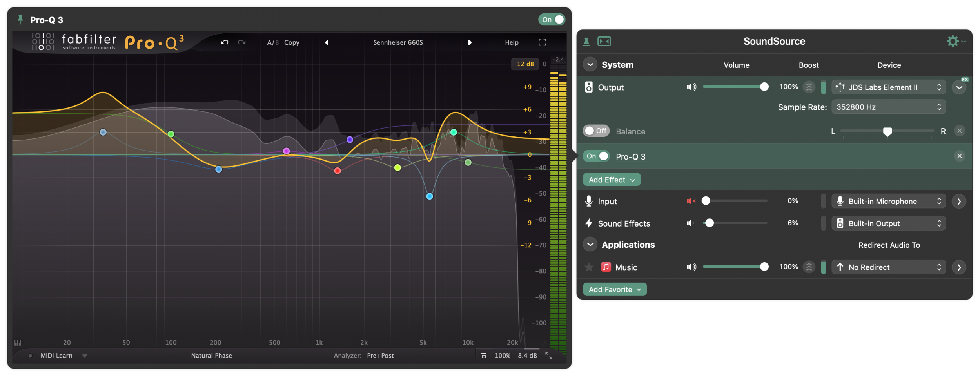Select the magenta EQ band node
Viewport: 980px width, 376px height.
coord(287,151)
